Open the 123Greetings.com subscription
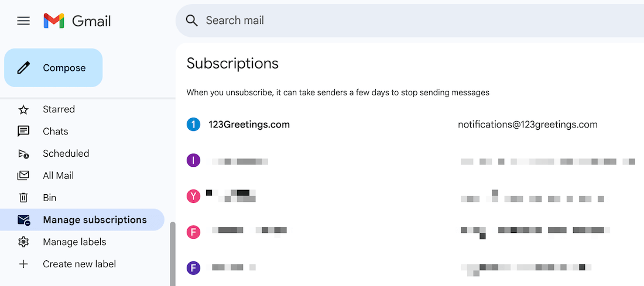The height and width of the screenshot is (286, 644). click(249, 125)
